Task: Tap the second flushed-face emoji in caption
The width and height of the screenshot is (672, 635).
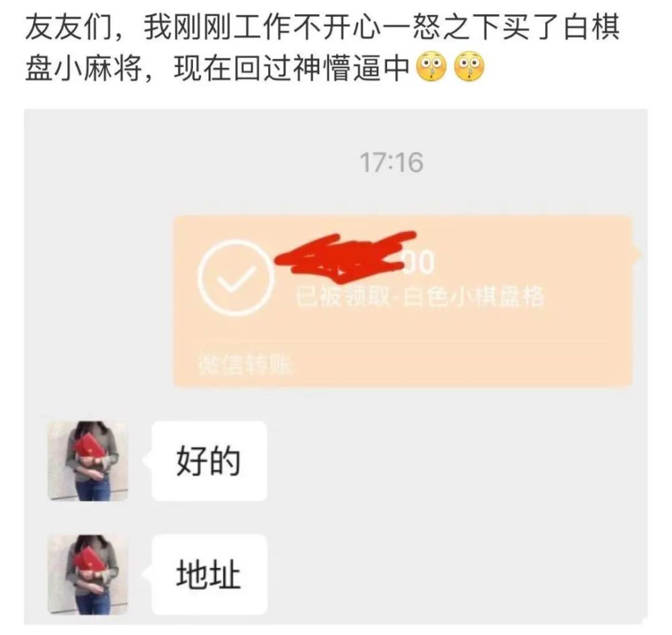Action: pos(469,68)
